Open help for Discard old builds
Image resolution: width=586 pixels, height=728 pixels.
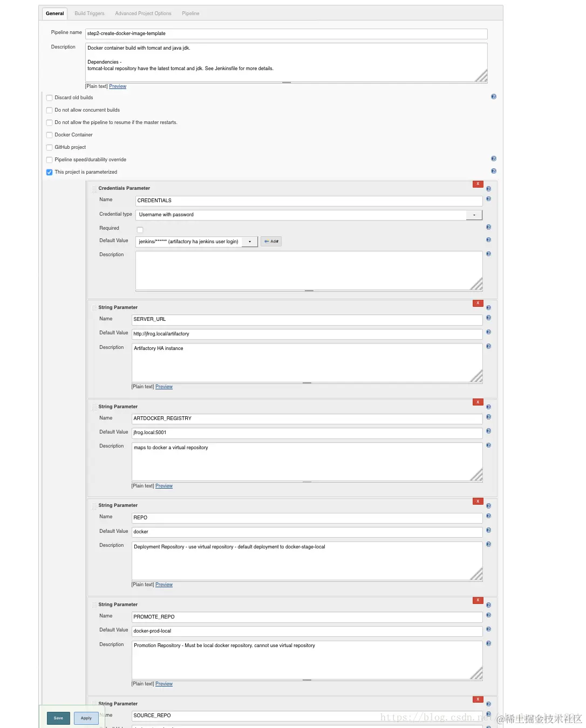coord(493,97)
